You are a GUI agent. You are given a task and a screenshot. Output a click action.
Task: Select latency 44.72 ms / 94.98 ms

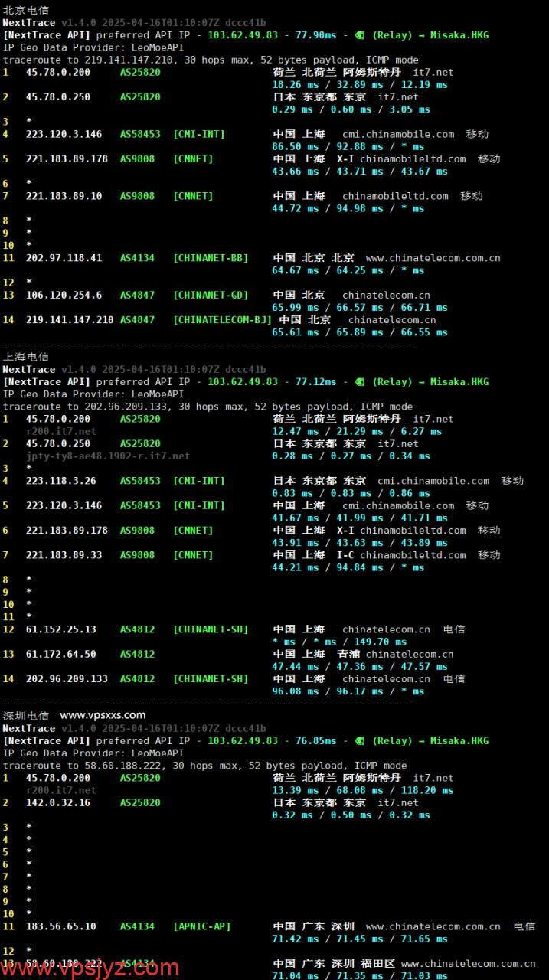tap(328, 208)
